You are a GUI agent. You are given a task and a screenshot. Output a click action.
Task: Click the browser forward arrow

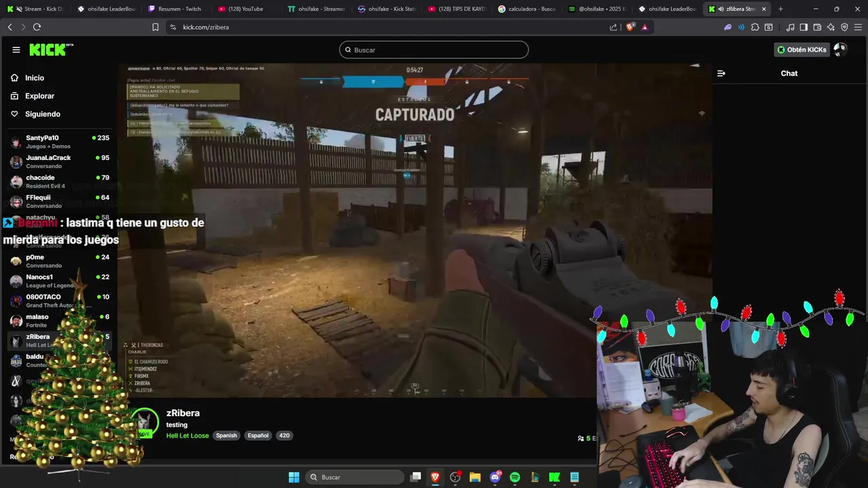coord(22,27)
